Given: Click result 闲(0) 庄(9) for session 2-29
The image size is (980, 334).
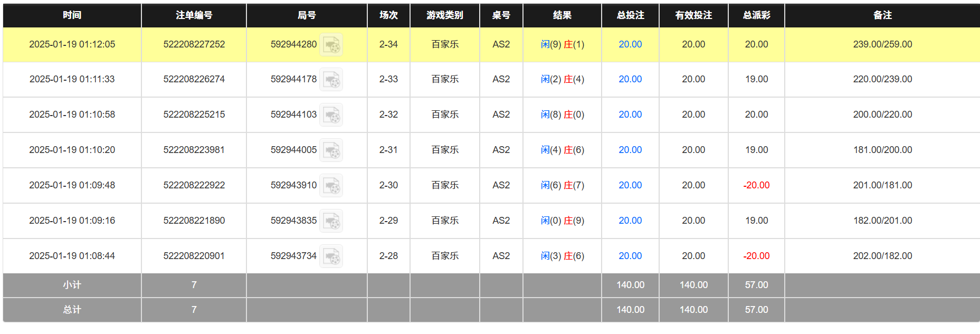Looking at the screenshot, I should 562,221.
